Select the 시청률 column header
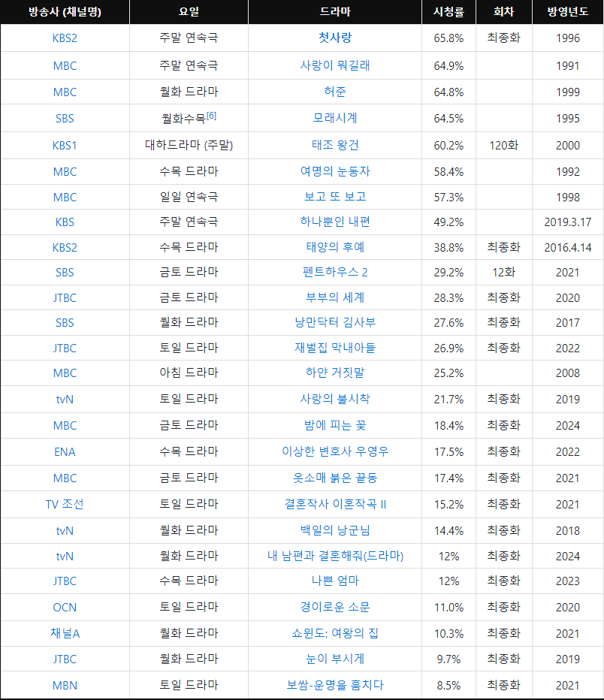This screenshot has height=700, width=604. tap(448, 12)
